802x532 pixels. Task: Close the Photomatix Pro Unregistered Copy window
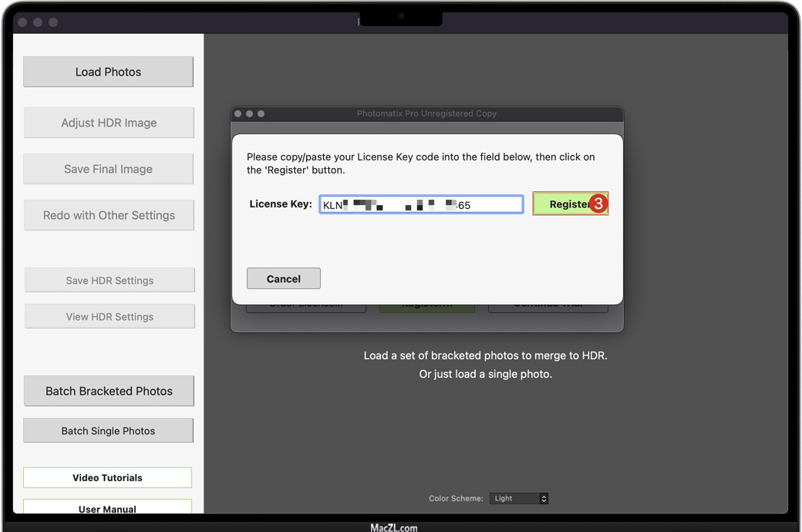click(238, 113)
